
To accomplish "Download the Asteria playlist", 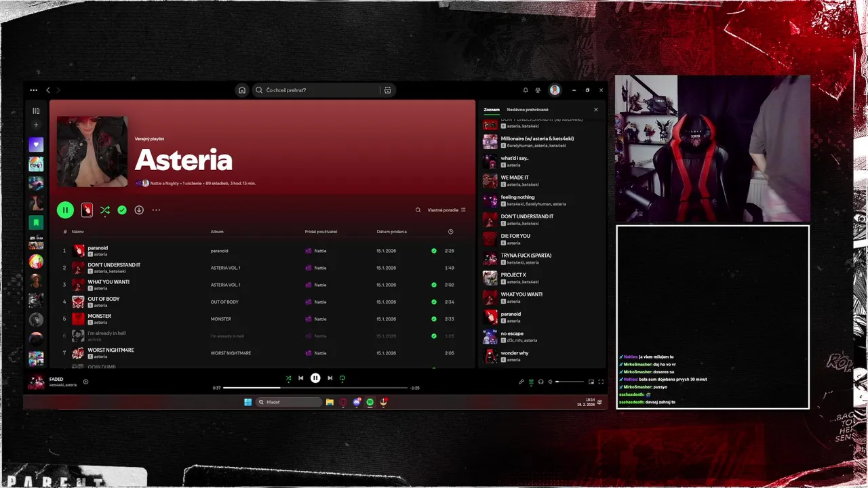I will tap(139, 210).
